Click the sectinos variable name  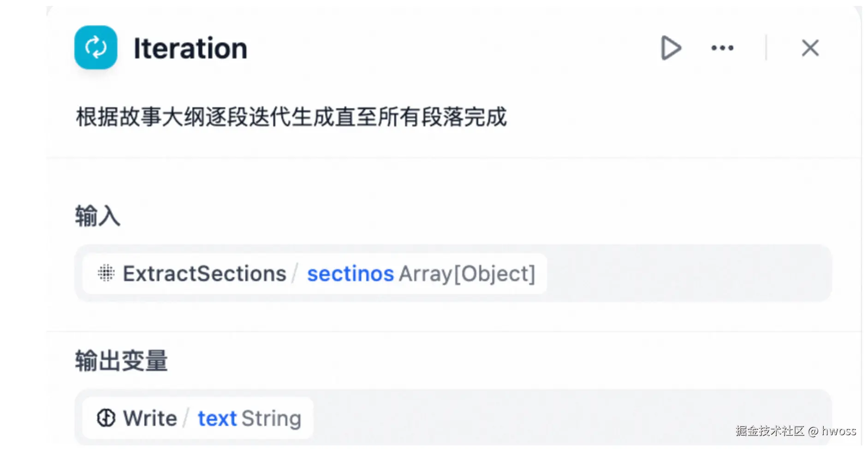pos(350,274)
